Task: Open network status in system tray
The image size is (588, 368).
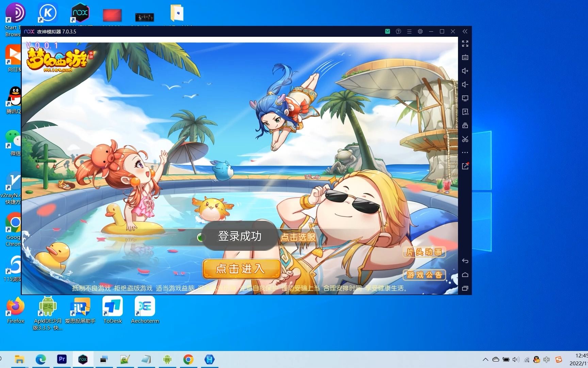Action: point(527,359)
